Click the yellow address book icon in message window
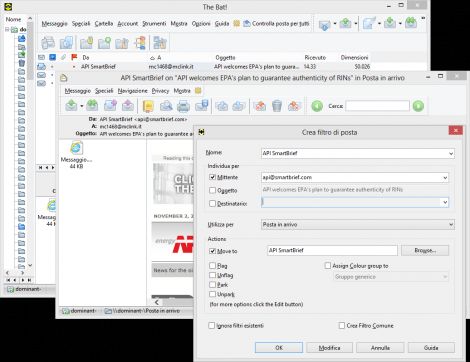The height and width of the screenshot is (362, 470). [x=148, y=106]
